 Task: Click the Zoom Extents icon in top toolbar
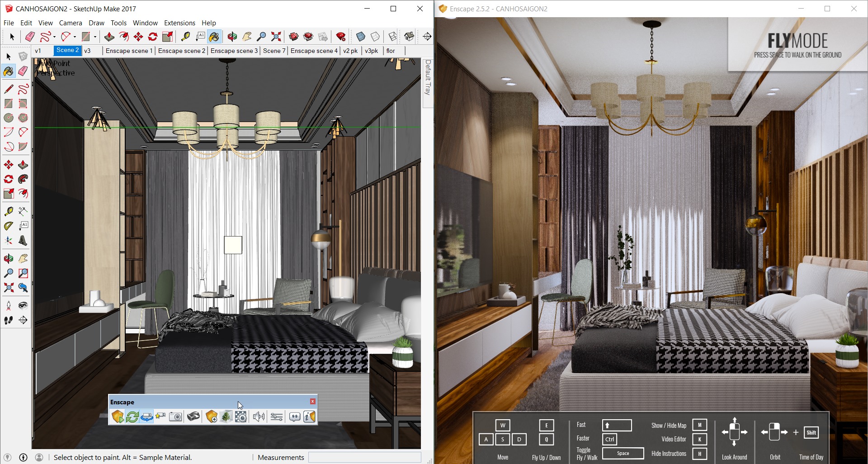coord(276,36)
